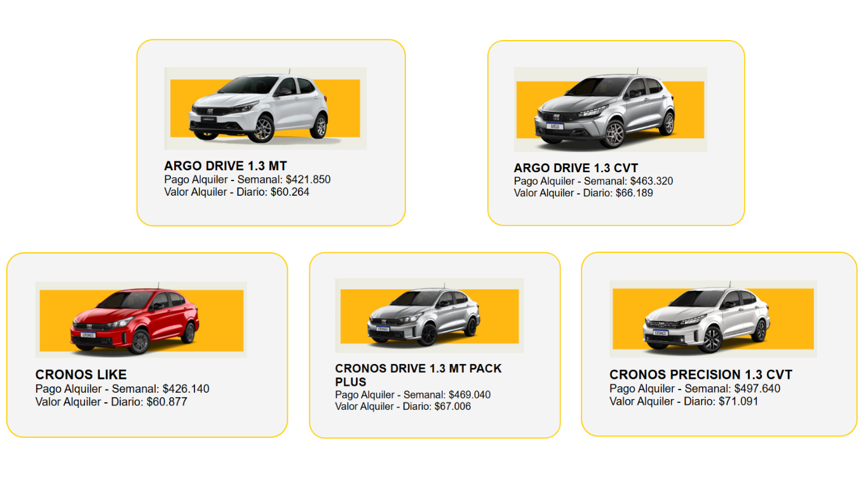Click the white Argo Drive 1.3 MT car image
The image size is (868, 488).
pyautogui.click(x=265, y=109)
